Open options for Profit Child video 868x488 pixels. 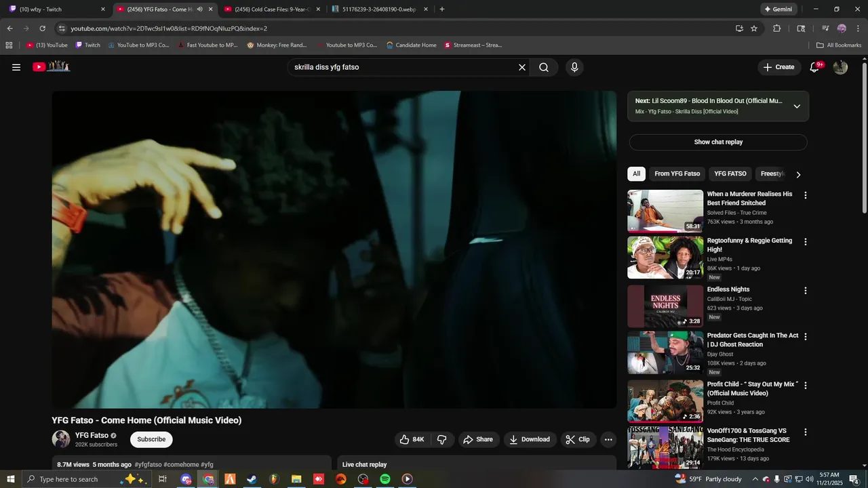806,386
